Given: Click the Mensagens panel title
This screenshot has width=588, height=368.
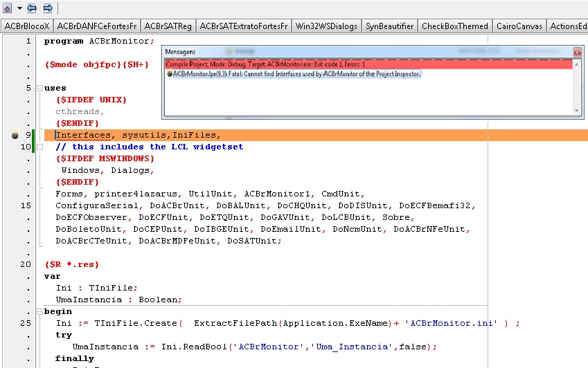Looking at the screenshot, I should 180,52.
